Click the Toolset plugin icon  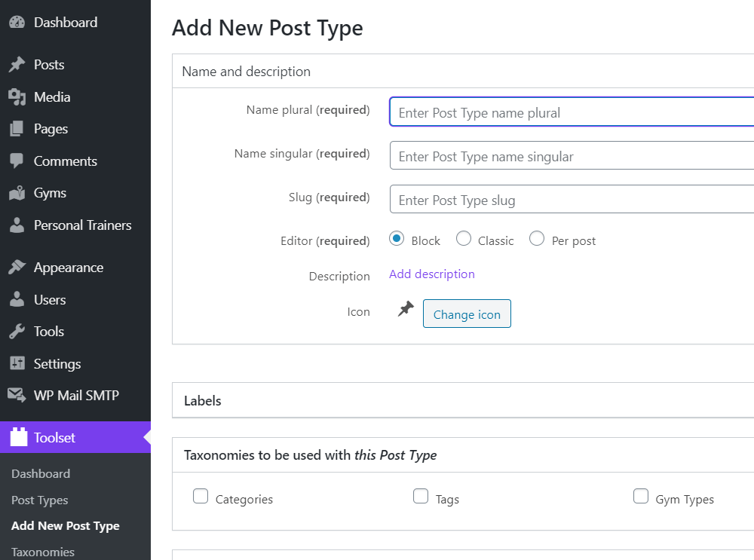[x=18, y=438]
